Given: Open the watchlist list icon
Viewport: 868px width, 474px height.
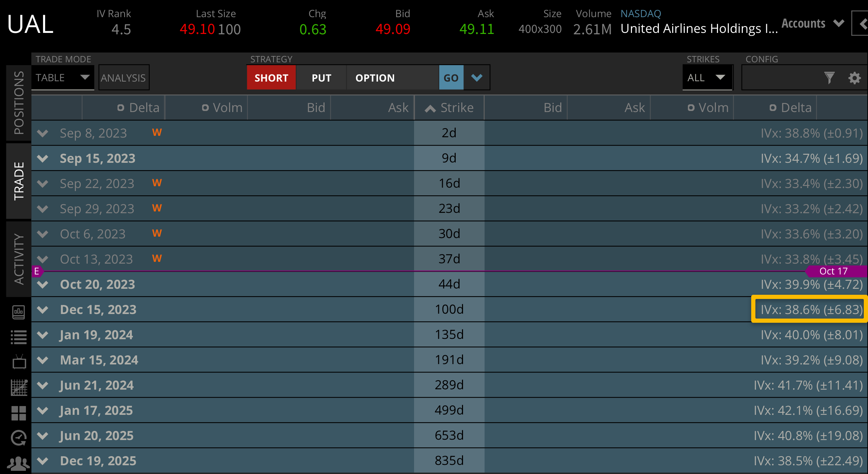Looking at the screenshot, I should tap(19, 337).
